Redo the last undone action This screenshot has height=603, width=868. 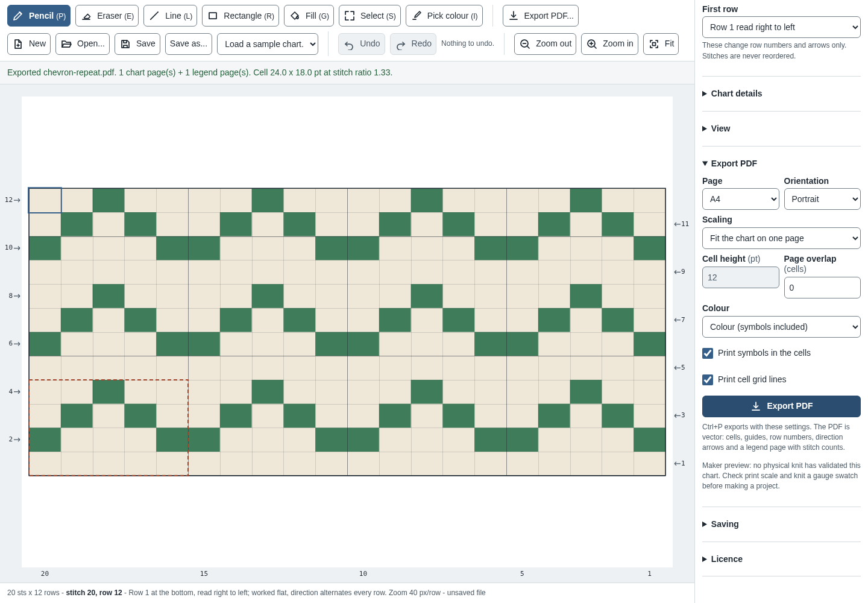[413, 44]
